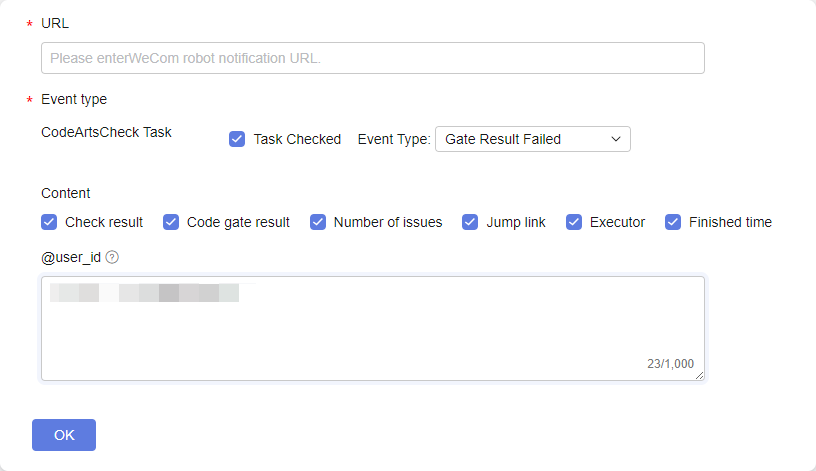816x471 pixels.
Task: Click the dropdown chevron arrow of Event Type
Action: tap(616, 139)
